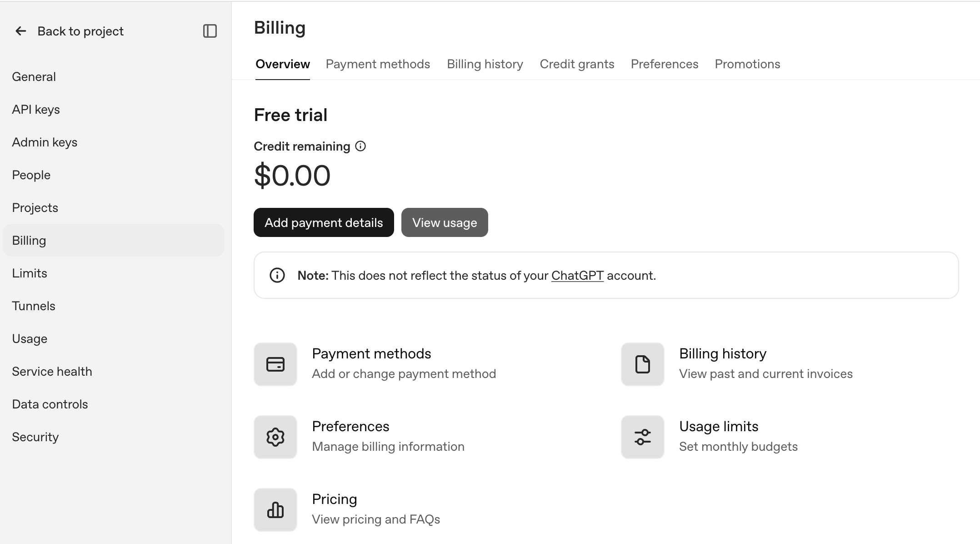Viewport: 980px width, 544px height.
Task: Open Admin keys in the sidebar
Action: [114, 142]
